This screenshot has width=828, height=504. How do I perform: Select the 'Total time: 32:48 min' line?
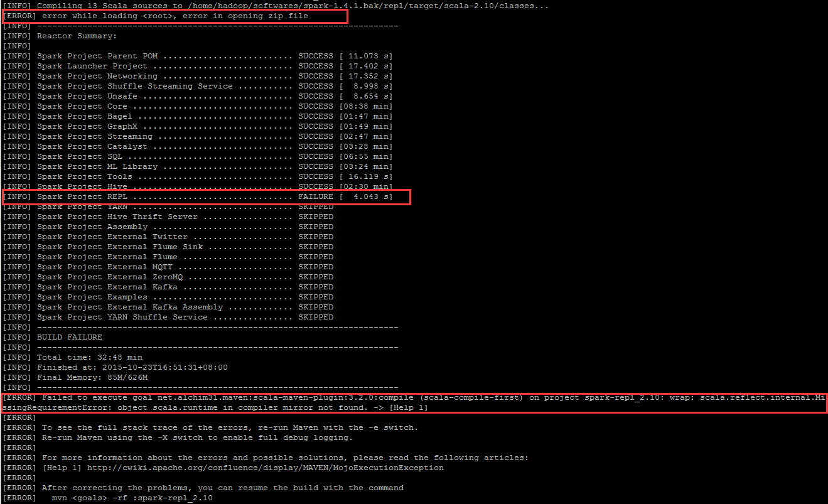click(73, 357)
